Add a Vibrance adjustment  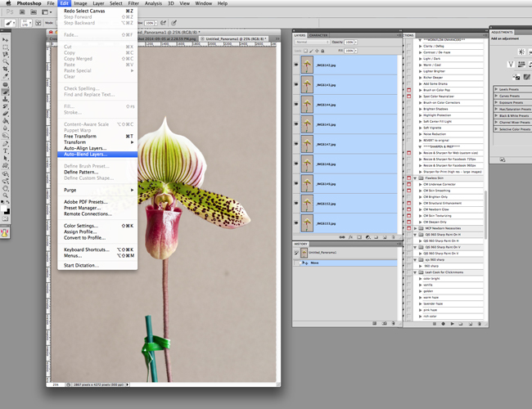pyautogui.click(x=511, y=65)
